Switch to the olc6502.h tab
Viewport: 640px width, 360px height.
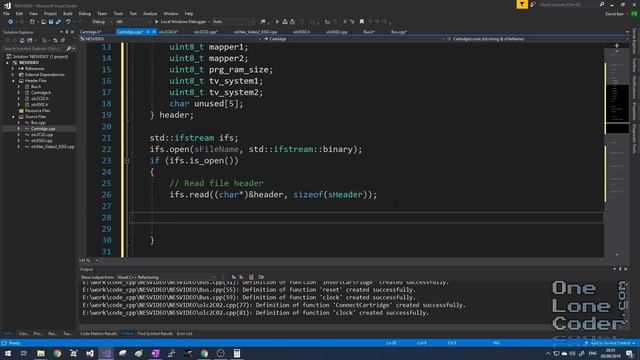pyautogui.click(x=302, y=31)
